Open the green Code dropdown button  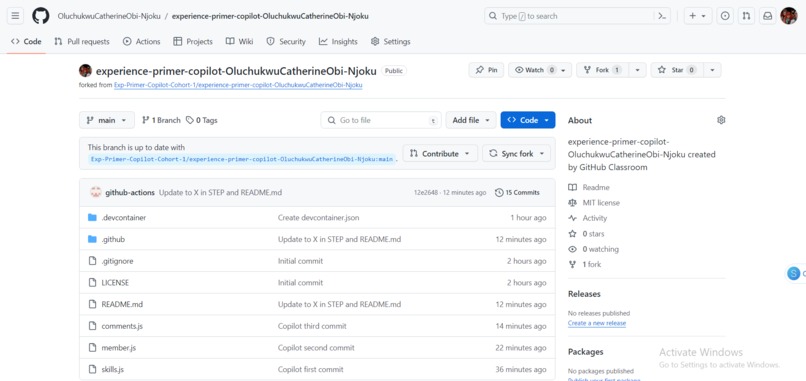click(528, 120)
